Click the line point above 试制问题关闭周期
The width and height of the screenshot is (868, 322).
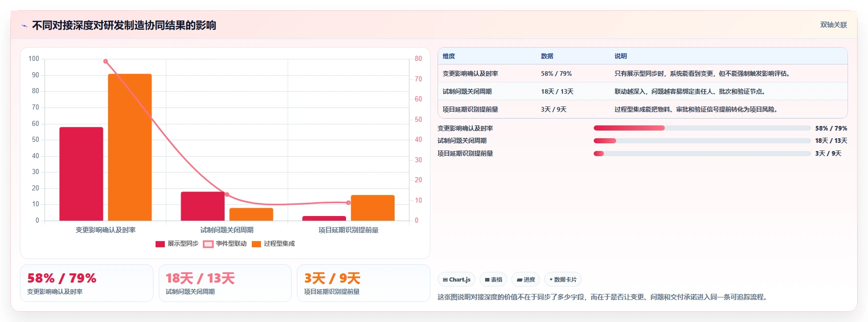coord(227,195)
